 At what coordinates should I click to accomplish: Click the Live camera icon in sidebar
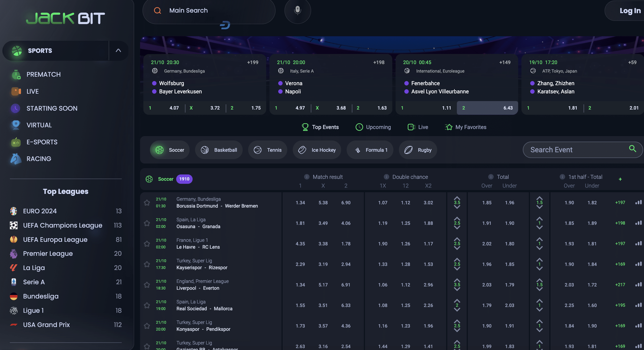16,91
